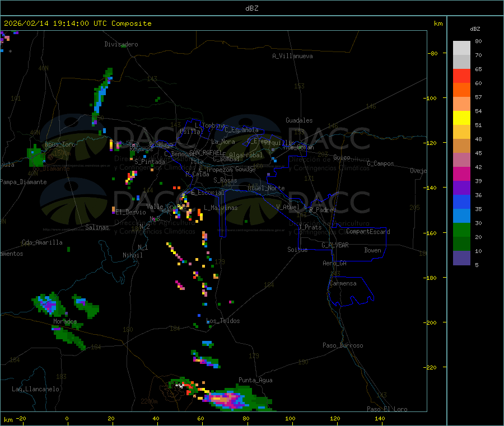504x426 pixels.
Task: Click the G_Campos location label
Action: pyautogui.click(x=381, y=163)
